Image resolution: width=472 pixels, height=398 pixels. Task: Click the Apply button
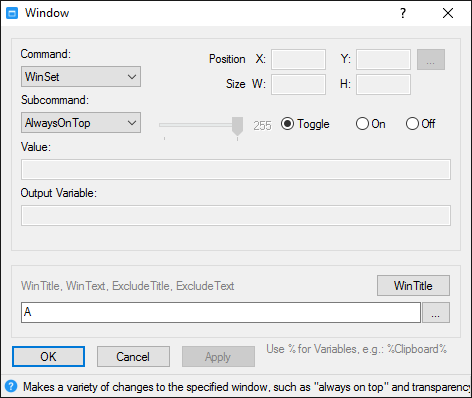coord(218,357)
